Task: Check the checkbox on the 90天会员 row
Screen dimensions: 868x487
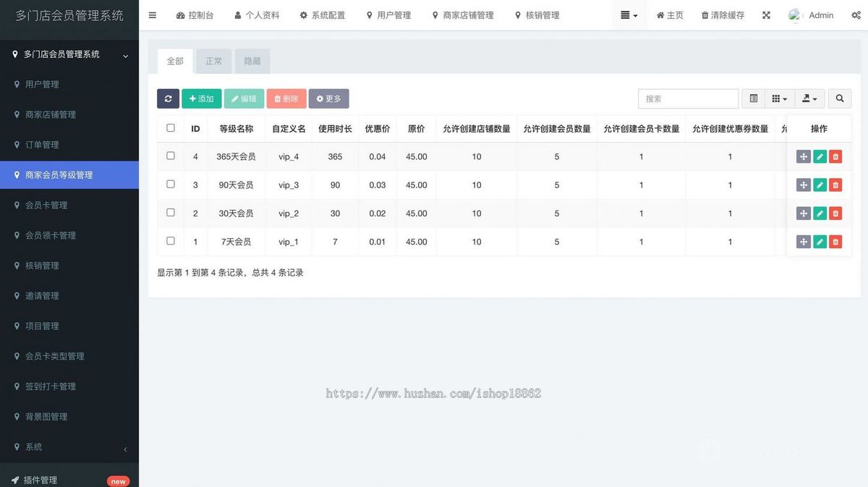Action: 171,185
